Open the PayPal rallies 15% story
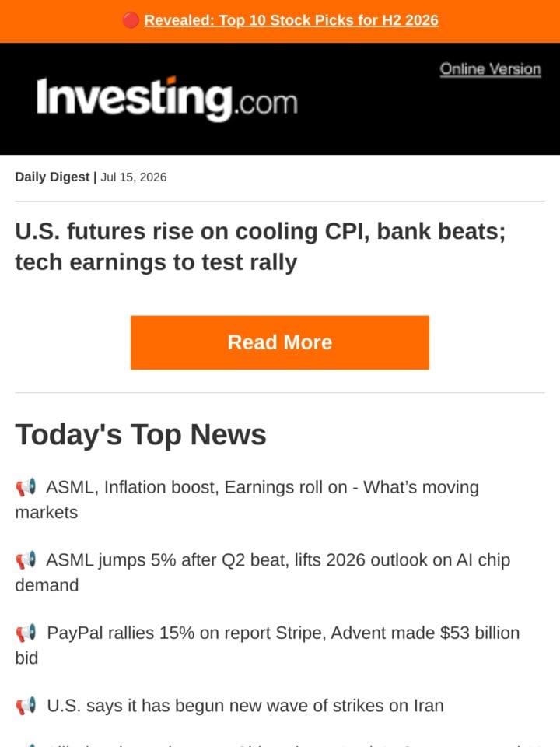This screenshot has width=560, height=747. (267, 646)
